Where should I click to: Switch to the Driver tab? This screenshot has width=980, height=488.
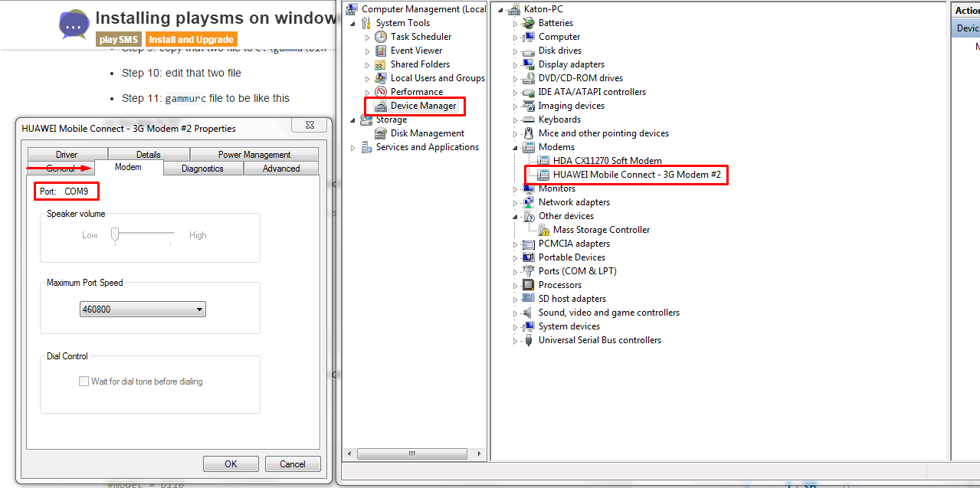click(67, 155)
